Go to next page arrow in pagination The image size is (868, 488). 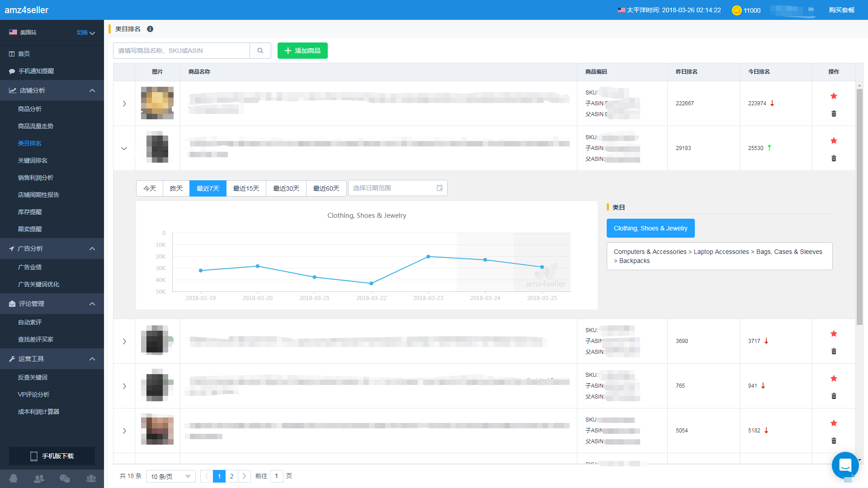[x=244, y=476]
